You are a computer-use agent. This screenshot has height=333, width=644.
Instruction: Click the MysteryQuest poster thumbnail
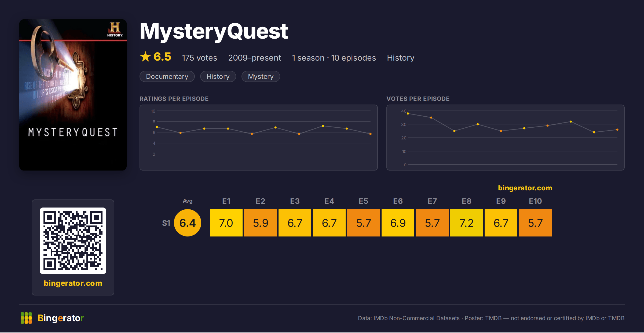pyautogui.click(x=73, y=95)
